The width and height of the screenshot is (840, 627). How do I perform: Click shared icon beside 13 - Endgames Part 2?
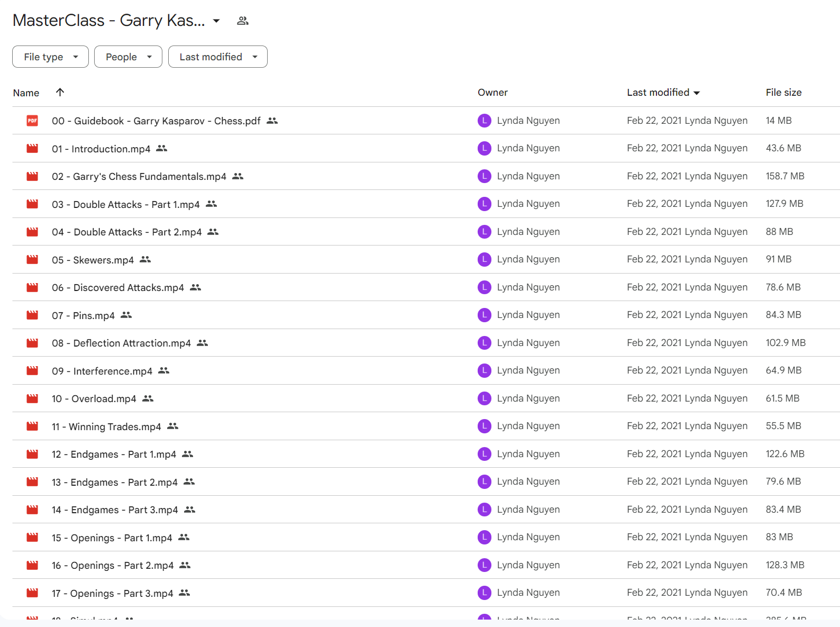tap(189, 481)
